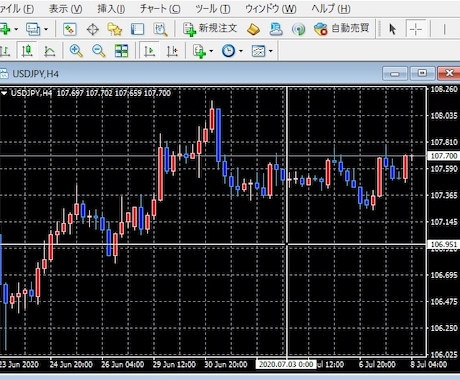Open the ツール (T) menu
This screenshot has height=380, width=460.
coord(213,9)
